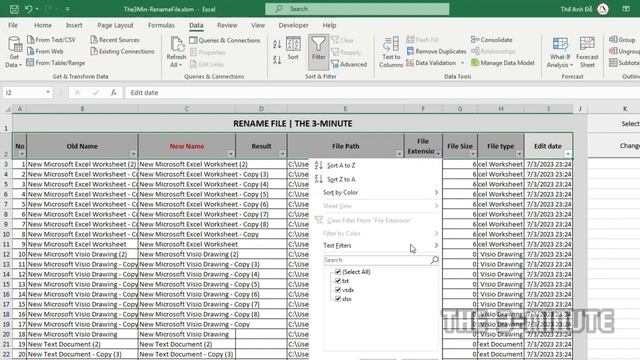Open Get Data menu
Viewport: 640px width, 360px height.
(x=14, y=52)
